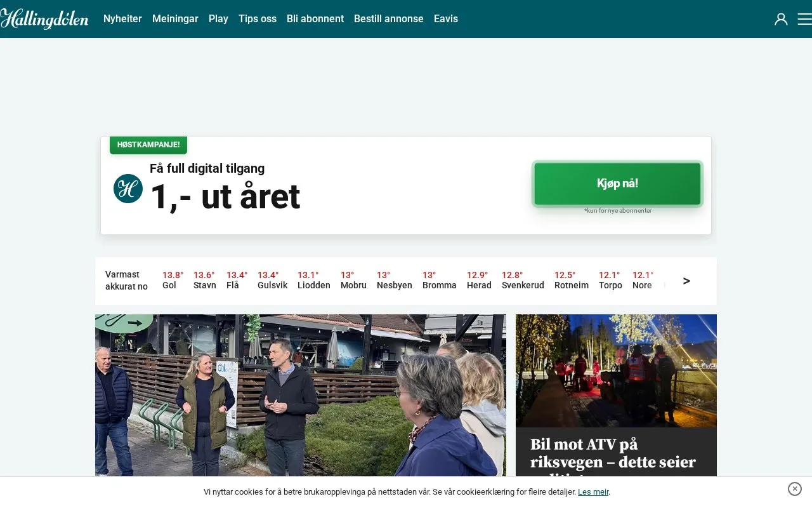The width and height of the screenshot is (812, 508).
Task: Select Svenkerud temperature entry
Action: pos(523,280)
